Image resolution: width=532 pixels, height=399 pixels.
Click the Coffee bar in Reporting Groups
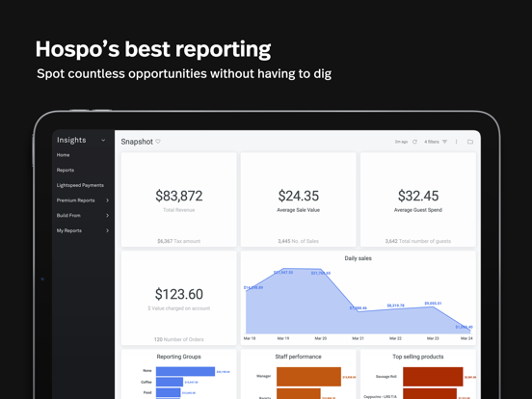(170, 382)
